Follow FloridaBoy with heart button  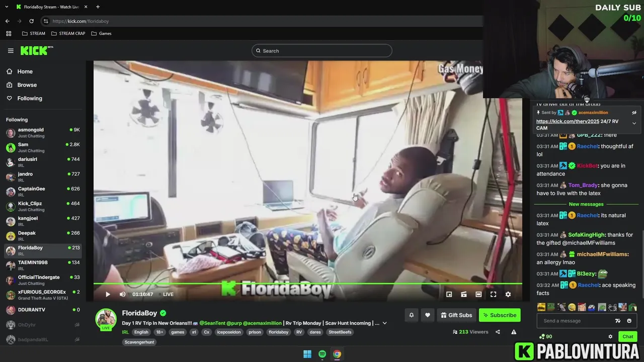click(x=427, y=315)
